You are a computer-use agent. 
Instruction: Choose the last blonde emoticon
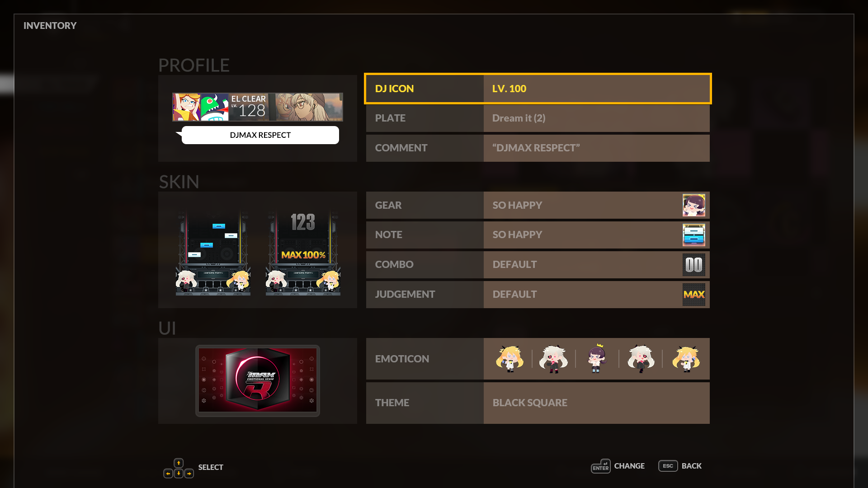coord(686,359)
